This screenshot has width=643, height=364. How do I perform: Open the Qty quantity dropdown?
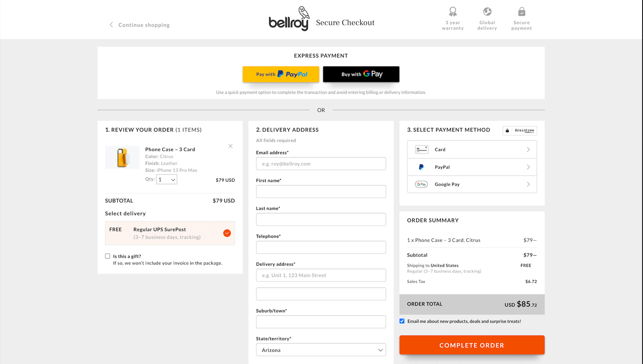167,180
